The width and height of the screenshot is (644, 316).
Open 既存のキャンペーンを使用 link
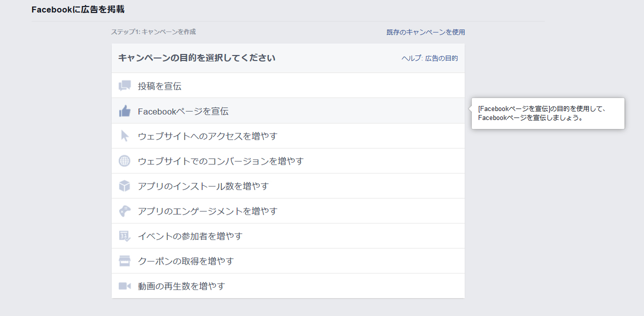coord(426,32)
